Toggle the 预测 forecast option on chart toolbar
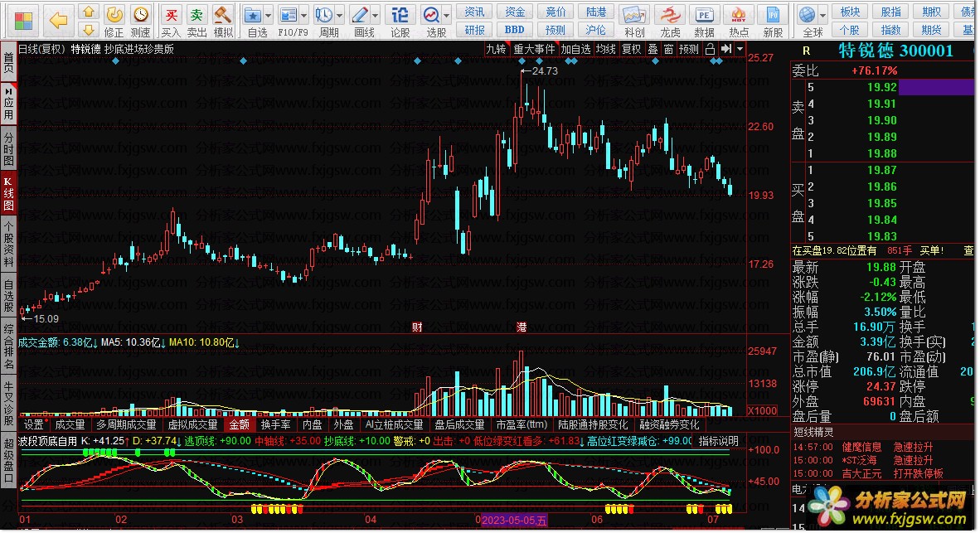This screenshot has width=980, height=533. [x=689, y=50]
